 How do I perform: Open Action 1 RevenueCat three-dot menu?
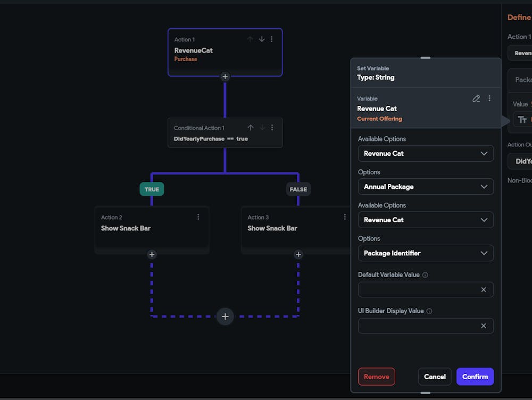(x=272, y=39)
